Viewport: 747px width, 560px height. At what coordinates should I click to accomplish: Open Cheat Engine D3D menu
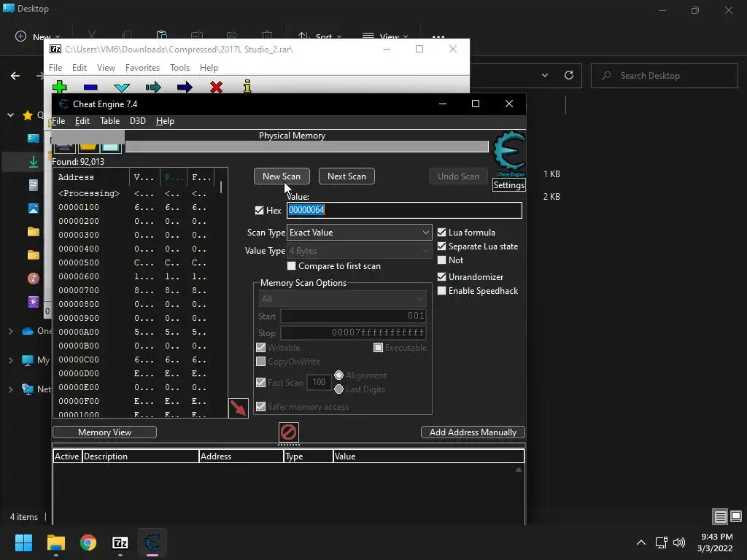click(x=138, y=121)
